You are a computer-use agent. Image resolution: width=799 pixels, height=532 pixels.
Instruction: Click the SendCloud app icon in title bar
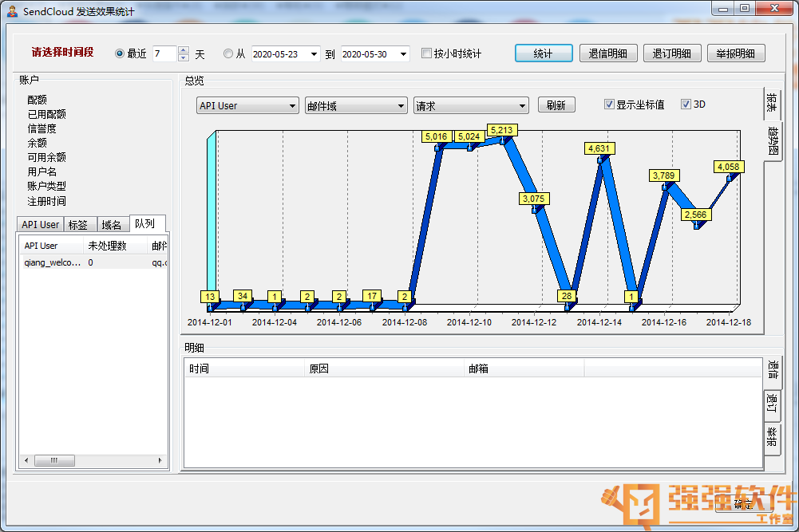(x=12, y=10)
